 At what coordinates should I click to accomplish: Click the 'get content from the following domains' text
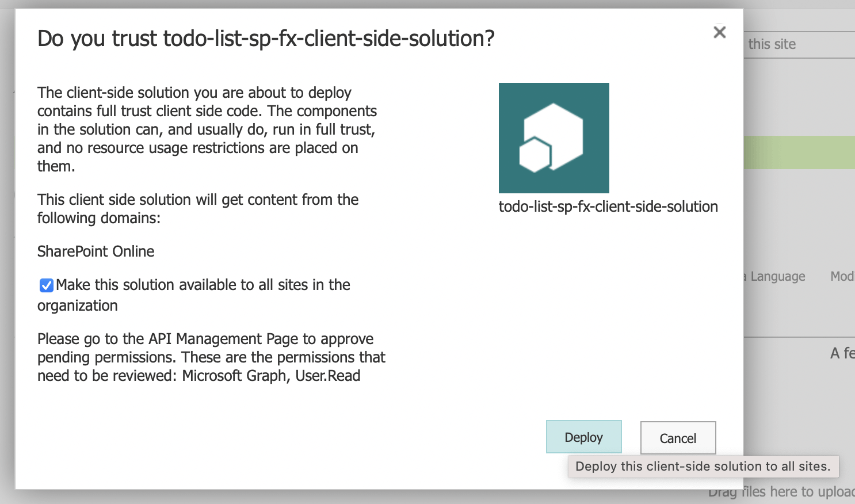click(197, 208)
